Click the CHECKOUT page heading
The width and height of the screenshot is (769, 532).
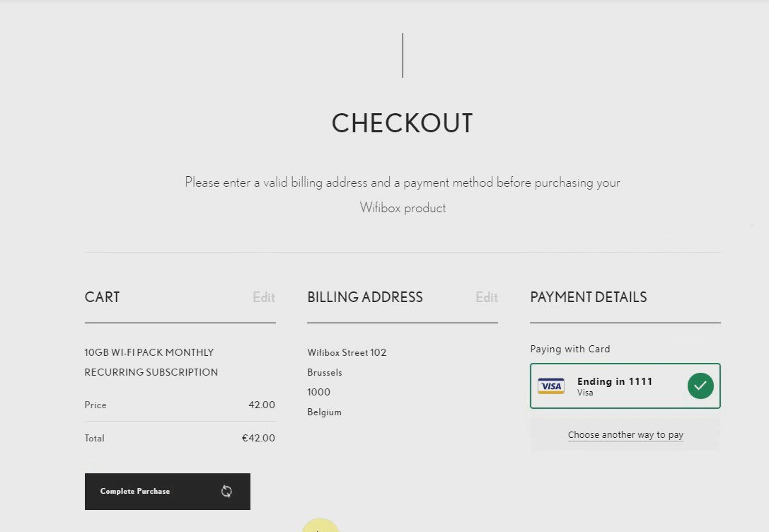[402, 123]
